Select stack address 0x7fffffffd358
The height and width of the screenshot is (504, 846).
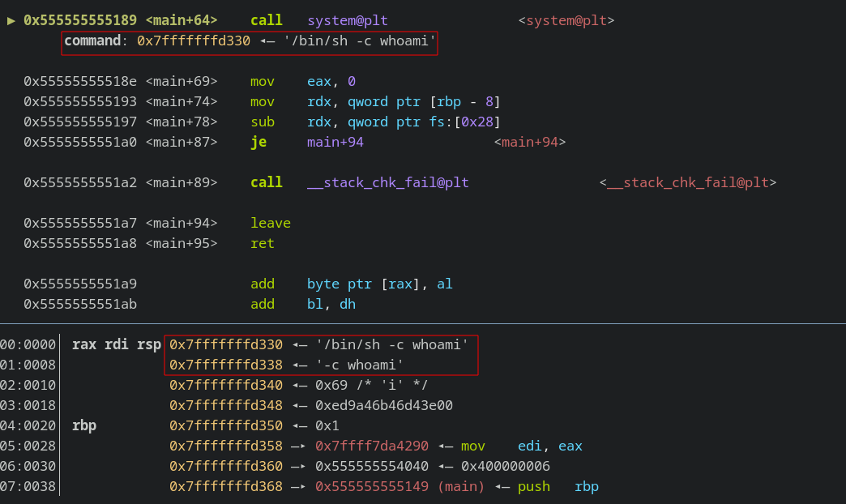pos(226,446)
